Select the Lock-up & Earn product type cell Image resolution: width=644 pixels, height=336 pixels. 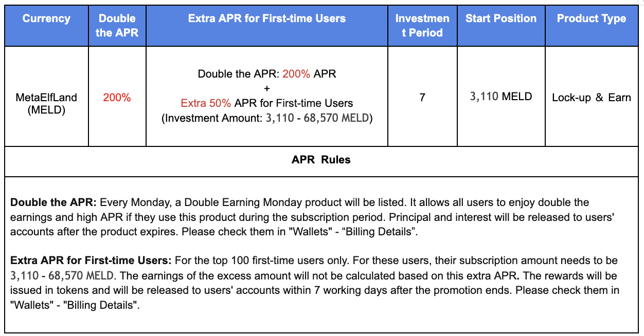(x=592, y=98)
